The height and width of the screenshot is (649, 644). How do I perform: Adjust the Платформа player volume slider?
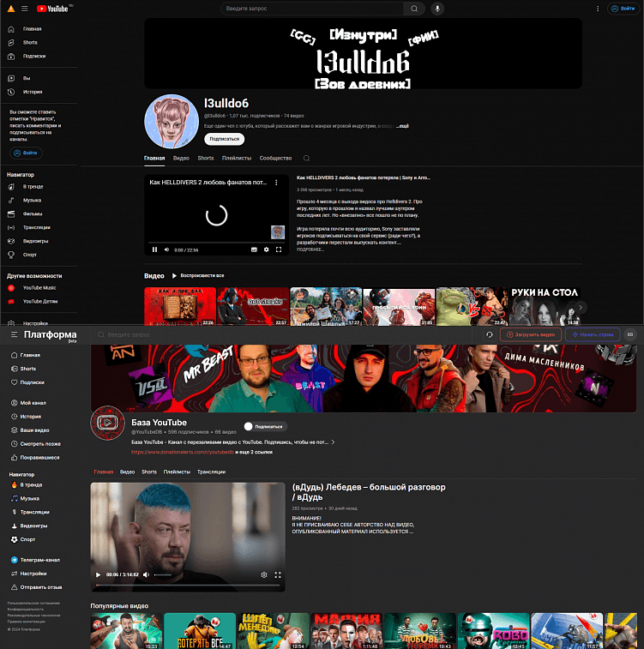(163, 575)
